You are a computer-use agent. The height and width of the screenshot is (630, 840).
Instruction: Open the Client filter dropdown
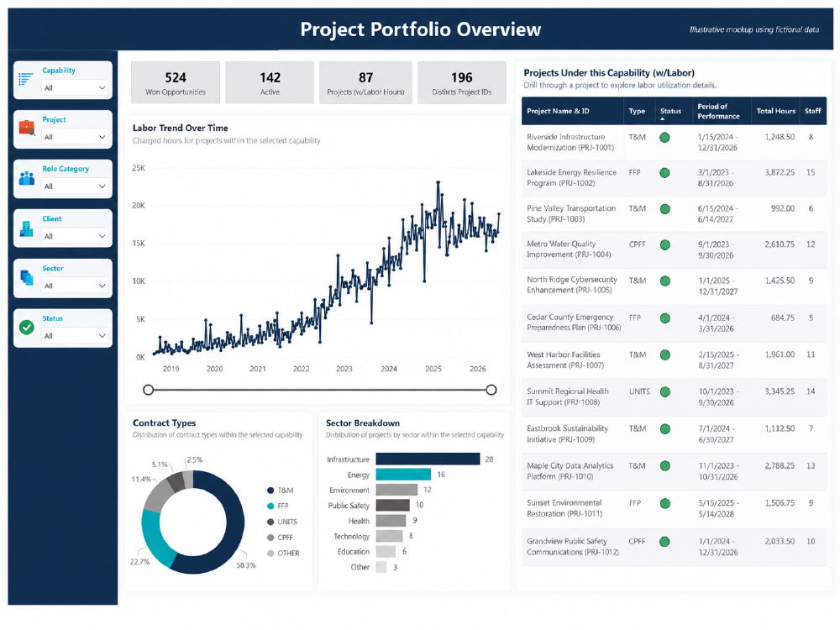point(75,236)
